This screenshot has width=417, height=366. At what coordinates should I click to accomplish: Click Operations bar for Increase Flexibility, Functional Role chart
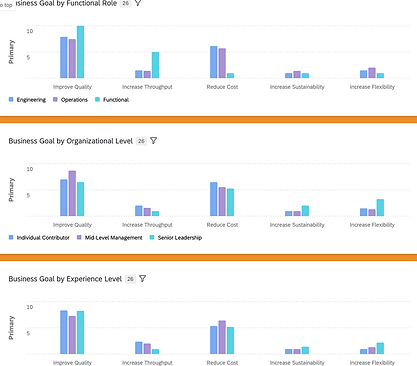[x=372, y=73]
